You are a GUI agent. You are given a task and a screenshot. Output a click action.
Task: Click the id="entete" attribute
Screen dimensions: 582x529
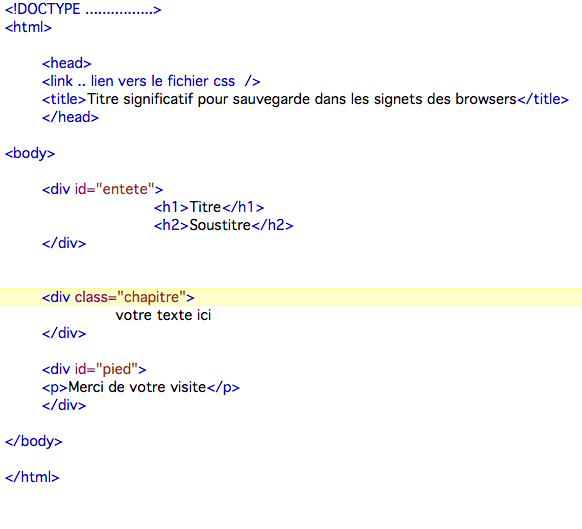[114, 189]
